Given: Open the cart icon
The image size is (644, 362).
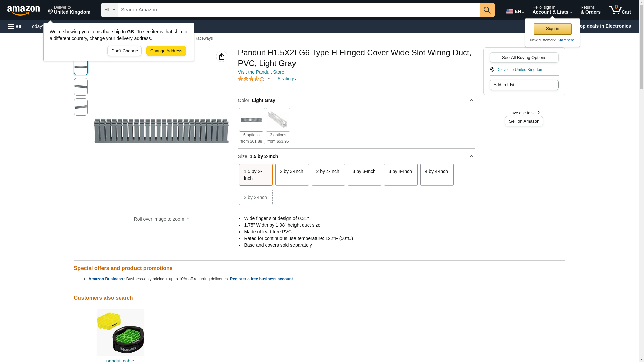Looking at the screenshot, I should point(620,10).
